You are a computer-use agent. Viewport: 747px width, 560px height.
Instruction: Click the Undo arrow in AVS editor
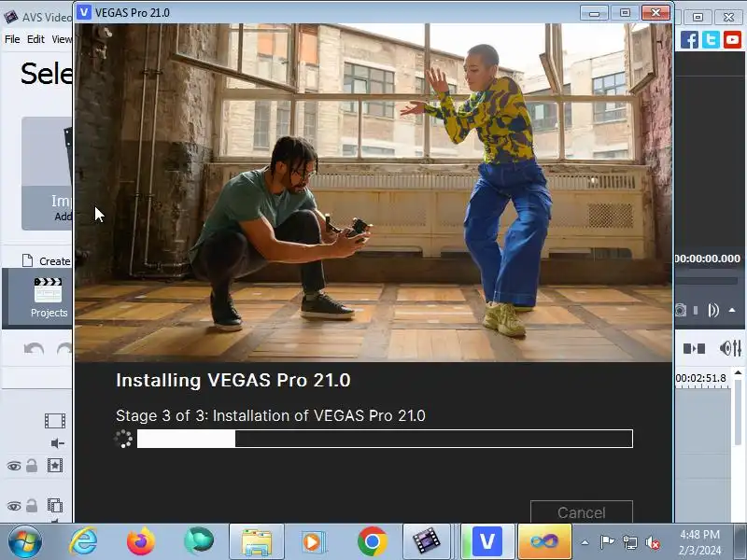click(34, 349)
